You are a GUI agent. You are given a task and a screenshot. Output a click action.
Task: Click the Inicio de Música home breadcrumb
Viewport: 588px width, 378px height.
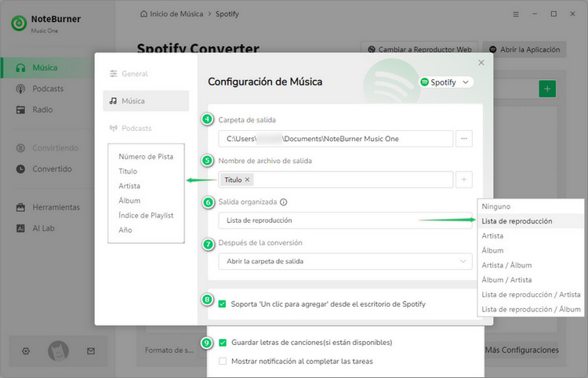(172, 14)
